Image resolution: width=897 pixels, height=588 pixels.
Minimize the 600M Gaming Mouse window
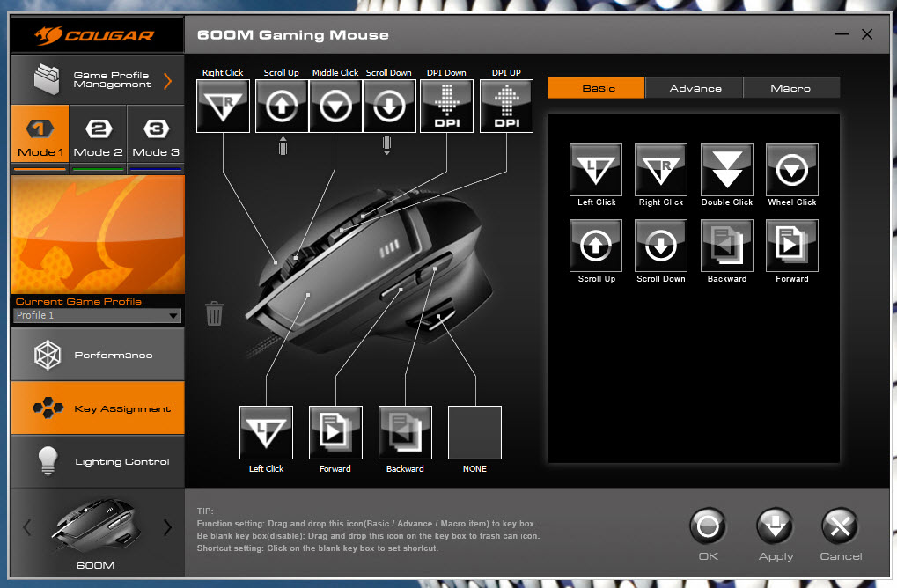842,34
